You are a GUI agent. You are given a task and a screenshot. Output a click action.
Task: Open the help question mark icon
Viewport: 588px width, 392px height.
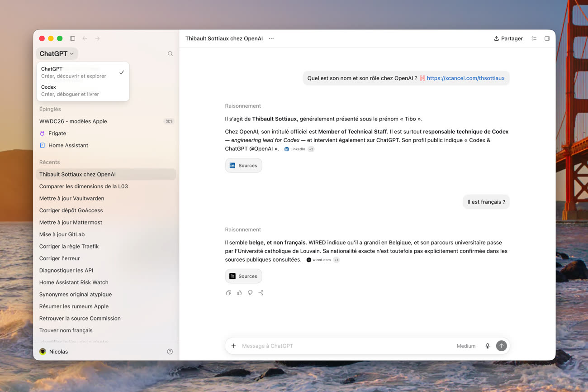coord(170,351)
